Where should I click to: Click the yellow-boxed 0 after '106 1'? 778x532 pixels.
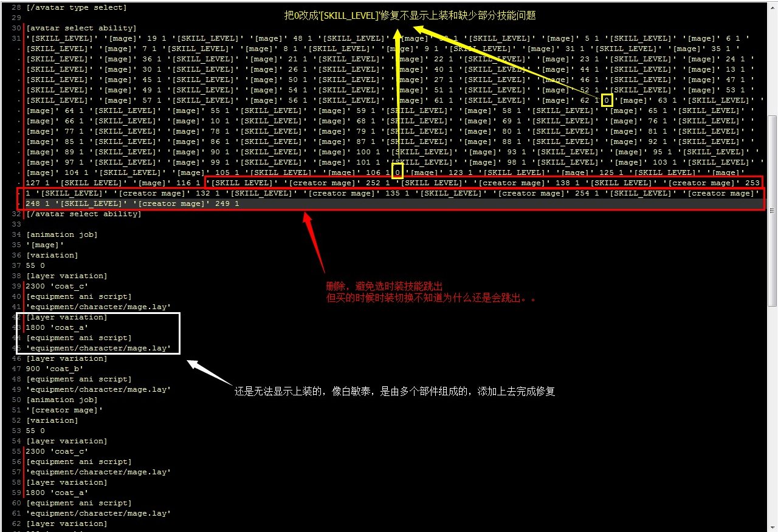(398, 173)
